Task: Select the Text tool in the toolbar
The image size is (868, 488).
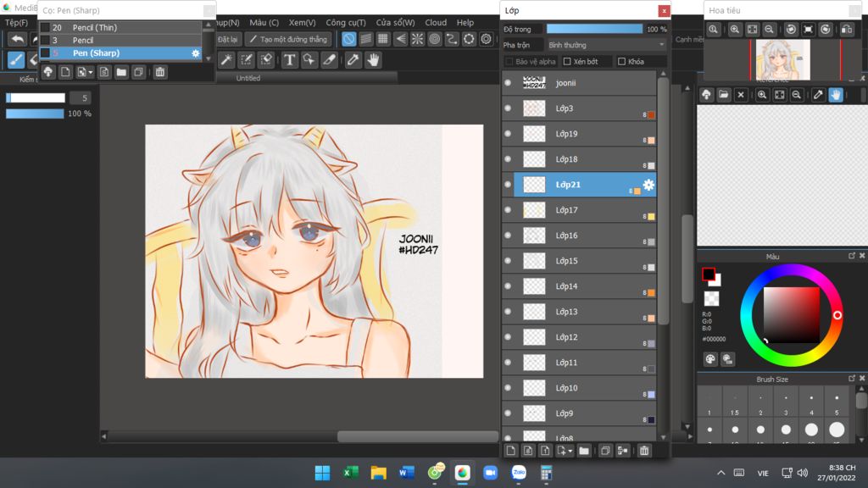Action: (x=290, y=60)
